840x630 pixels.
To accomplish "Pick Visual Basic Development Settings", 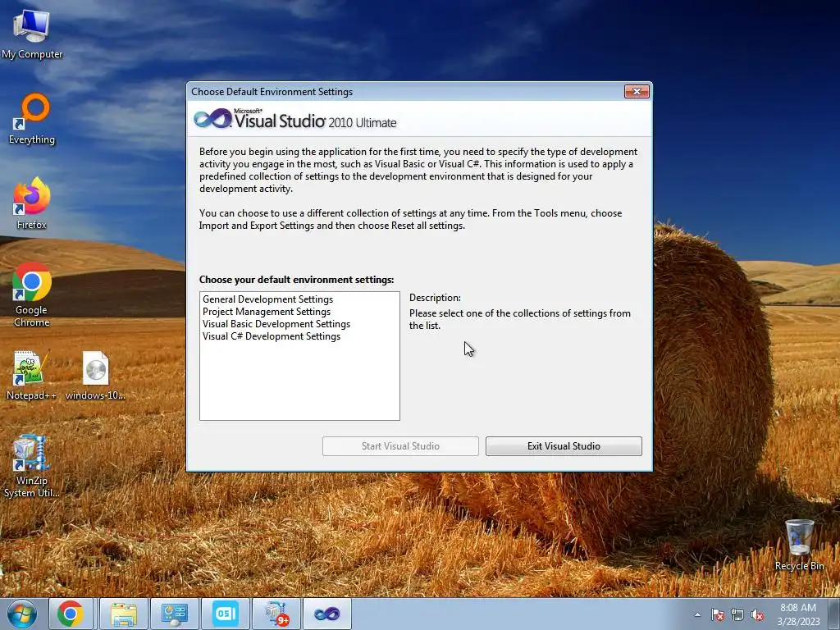I will coord(276,324).
